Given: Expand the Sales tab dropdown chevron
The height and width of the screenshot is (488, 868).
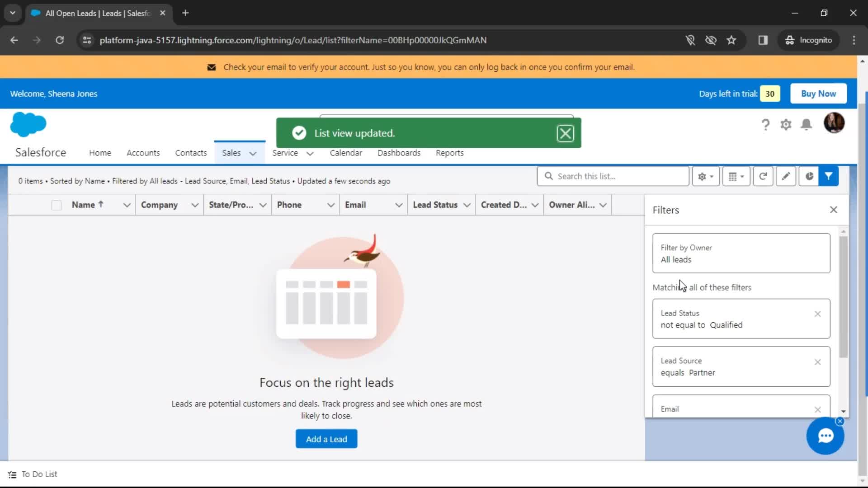Looking at the screenshot, I should click(253, 153).
